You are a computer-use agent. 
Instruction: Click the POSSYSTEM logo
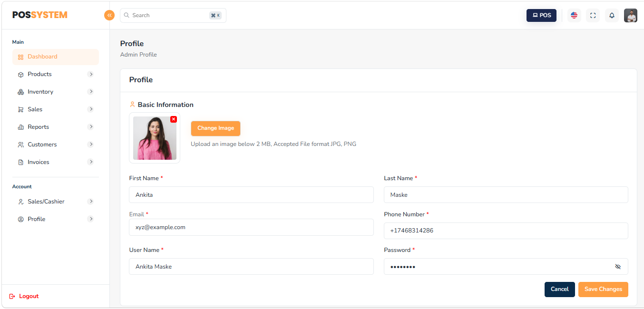pyautogui.click(x=40, y=15)
